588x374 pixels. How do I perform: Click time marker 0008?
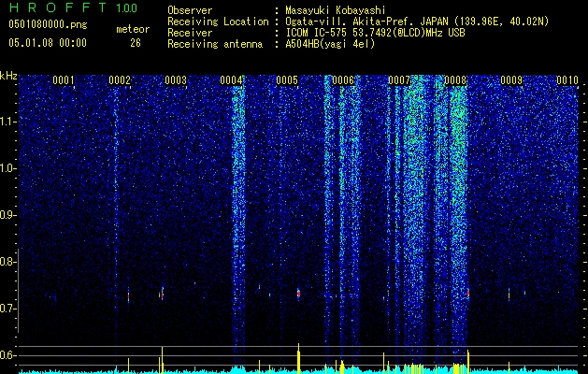pos(455,80)
